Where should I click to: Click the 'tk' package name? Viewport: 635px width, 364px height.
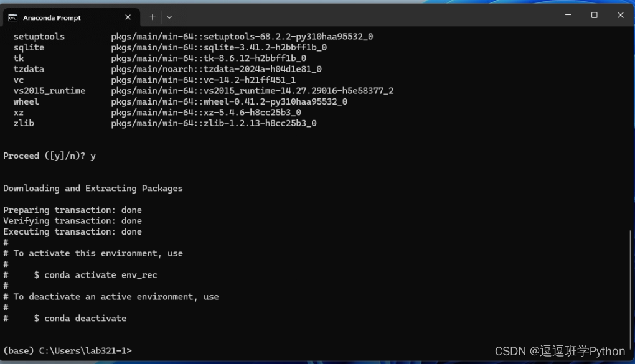pyautogui.click(x=19, y=58)
